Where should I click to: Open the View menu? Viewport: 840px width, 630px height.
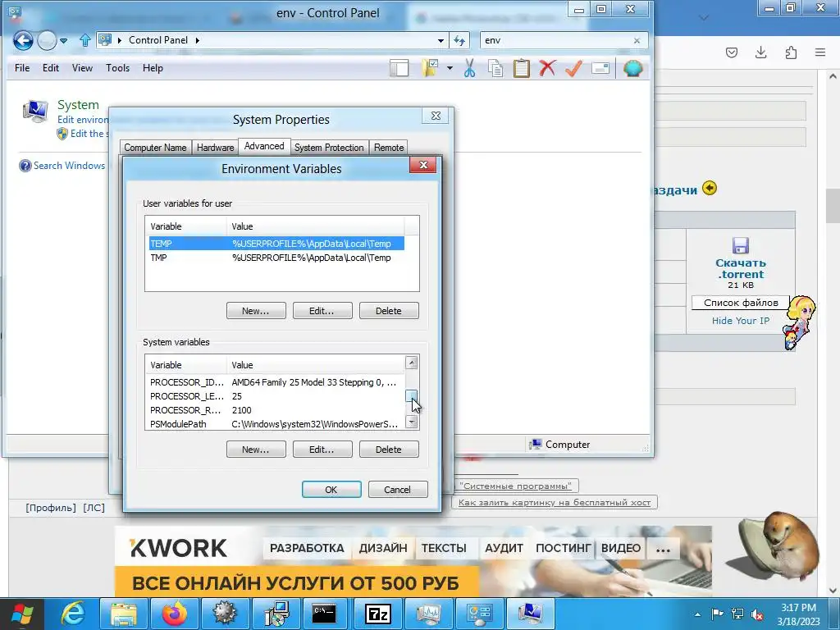click(83, 68)
